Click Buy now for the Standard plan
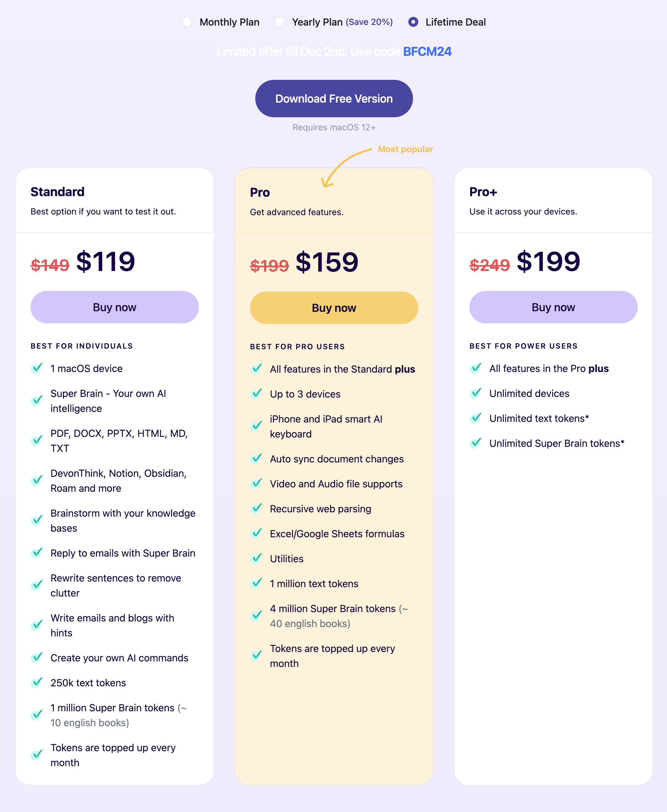 [x=114, y=307]
